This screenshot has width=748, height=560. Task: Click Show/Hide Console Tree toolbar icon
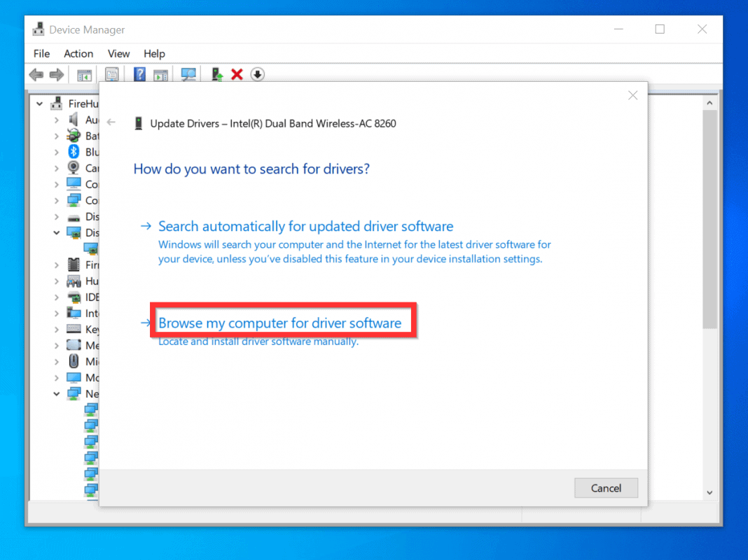pyautogui.click(x=85, y=74)
